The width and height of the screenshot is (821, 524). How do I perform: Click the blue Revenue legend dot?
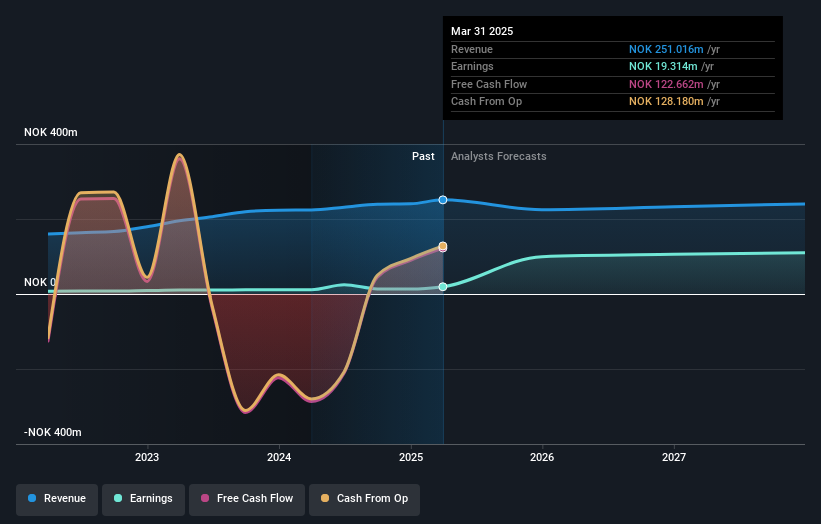pos(32,498)
